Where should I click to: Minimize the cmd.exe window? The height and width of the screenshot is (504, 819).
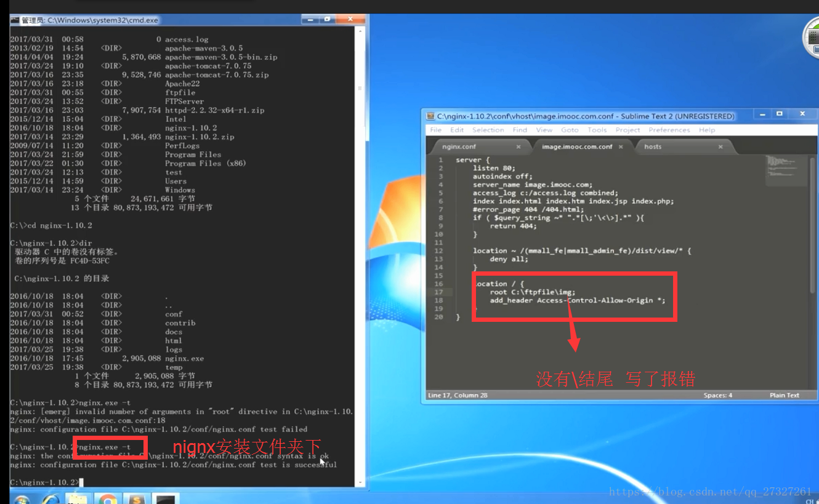tap(311, 20)
